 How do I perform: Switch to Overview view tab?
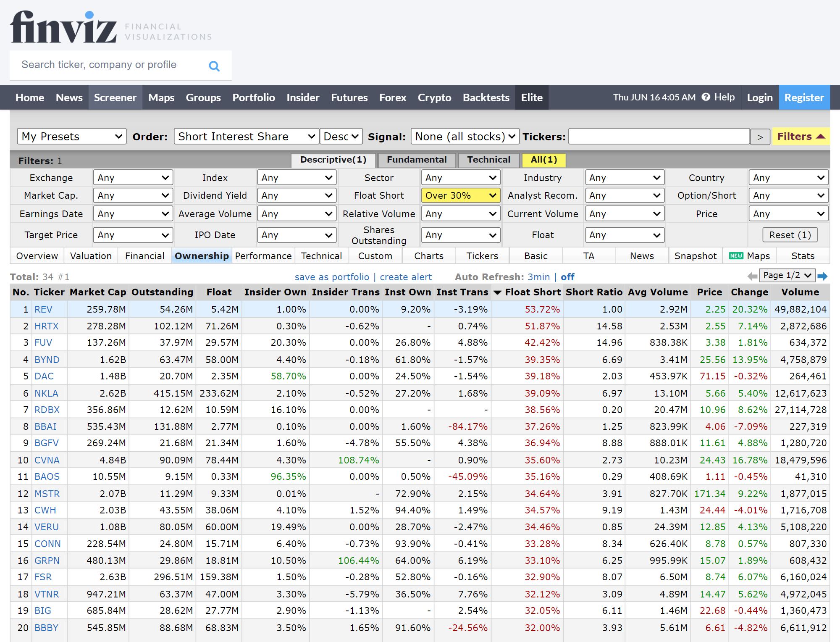coord(37,256)
